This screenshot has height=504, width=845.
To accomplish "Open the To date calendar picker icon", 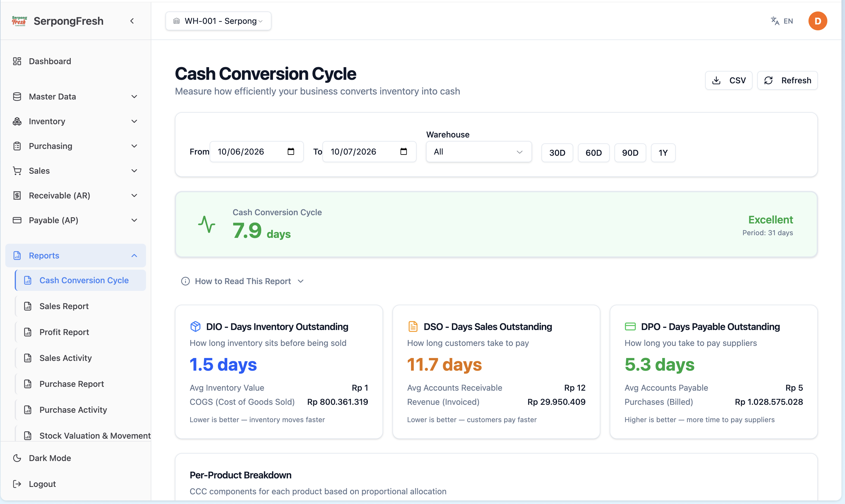I will (403, 152).
